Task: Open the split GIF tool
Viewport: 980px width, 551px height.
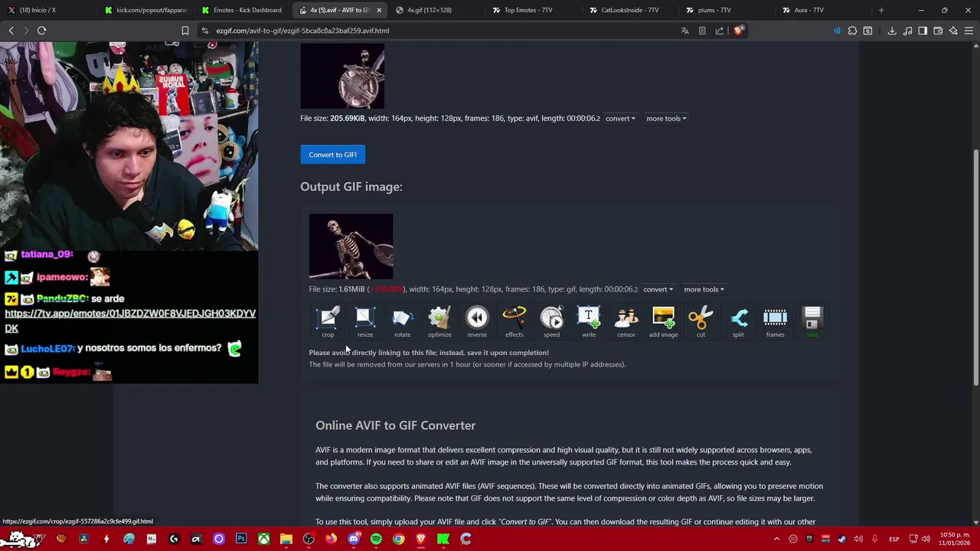Action: (x=738, y=321)
